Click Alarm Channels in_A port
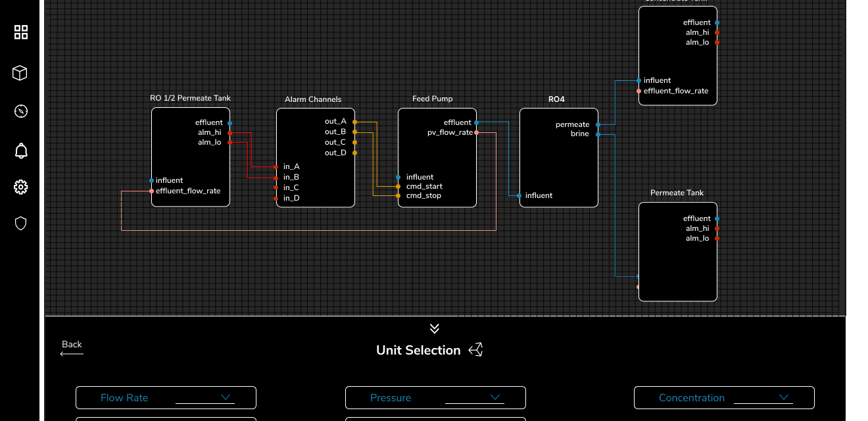 (276, 167)
